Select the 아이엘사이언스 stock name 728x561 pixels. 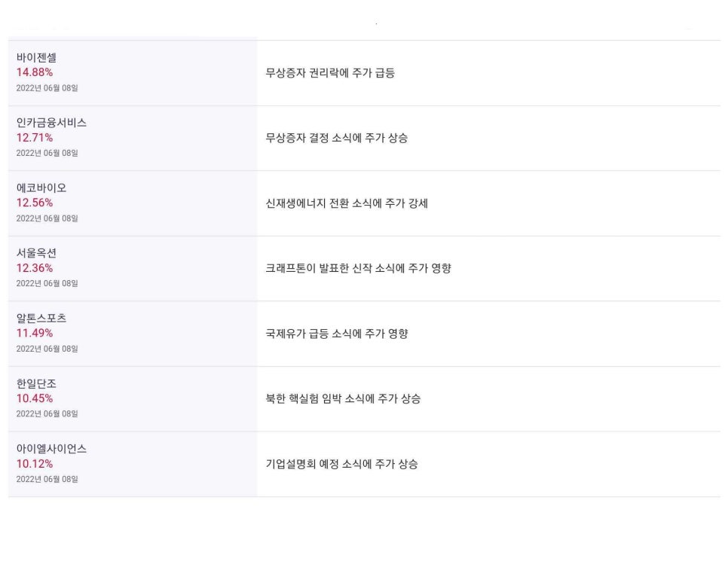coord(51,449)
